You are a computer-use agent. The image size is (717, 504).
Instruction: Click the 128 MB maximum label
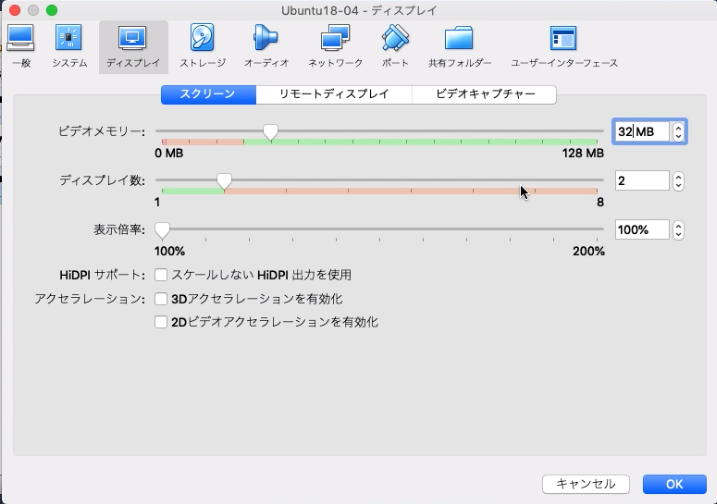583,153
